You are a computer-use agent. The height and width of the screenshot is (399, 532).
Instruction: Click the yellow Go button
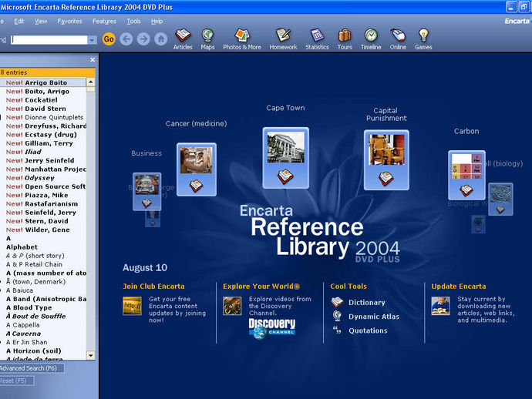coord(109,39)
